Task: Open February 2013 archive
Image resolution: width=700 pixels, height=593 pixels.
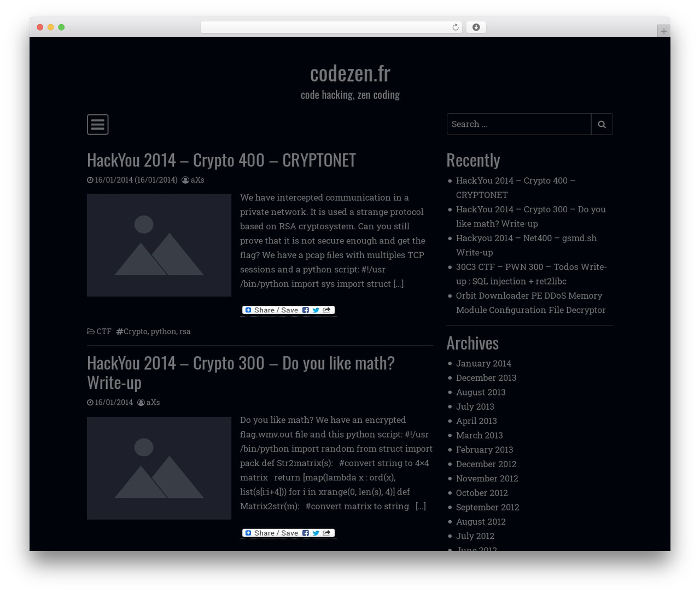Action: [x=485, y=450]
